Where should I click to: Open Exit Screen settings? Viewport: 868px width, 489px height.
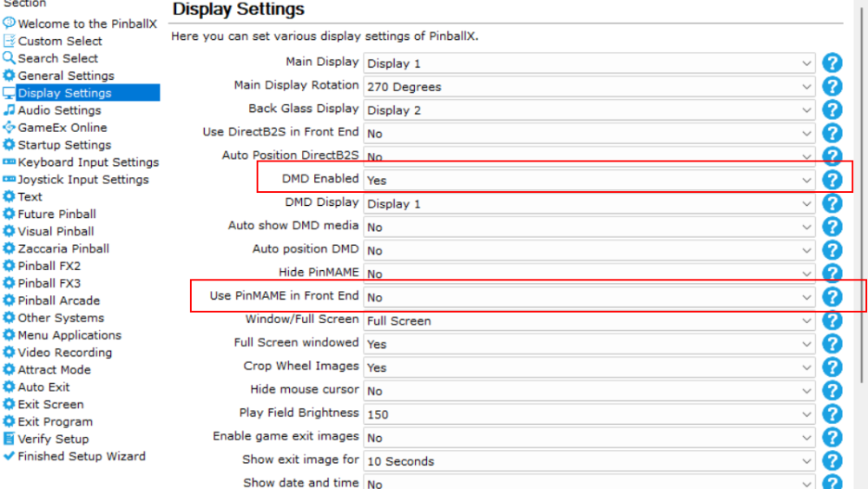(50, 404)
